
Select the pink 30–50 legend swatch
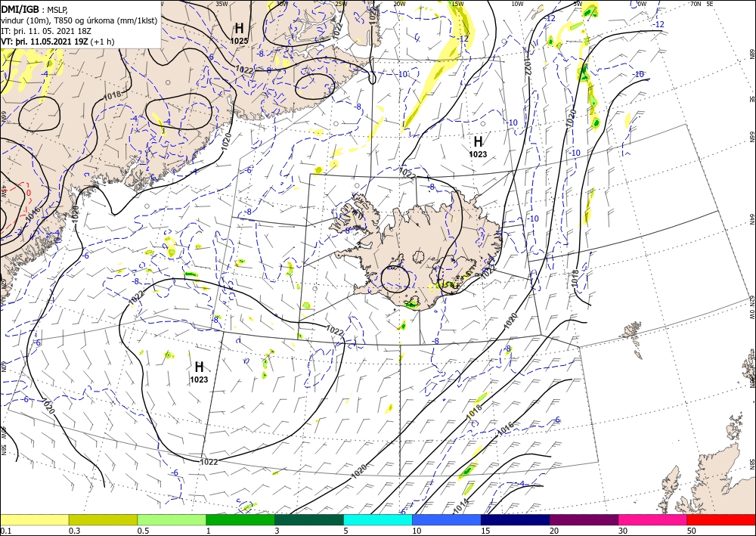[653, 519]
